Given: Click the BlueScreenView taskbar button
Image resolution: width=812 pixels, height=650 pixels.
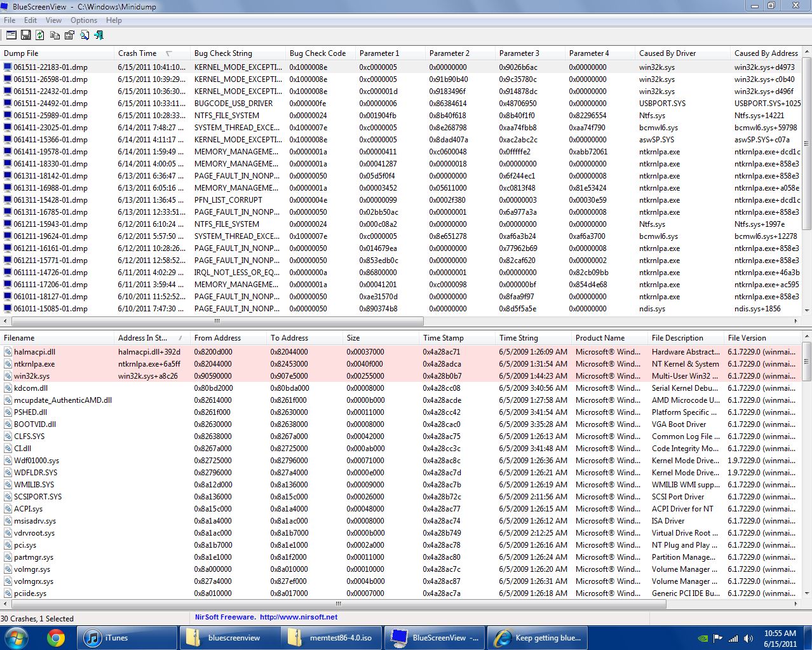Looking at the screenshot, I should pyautogui.click(x=434, y=637).
